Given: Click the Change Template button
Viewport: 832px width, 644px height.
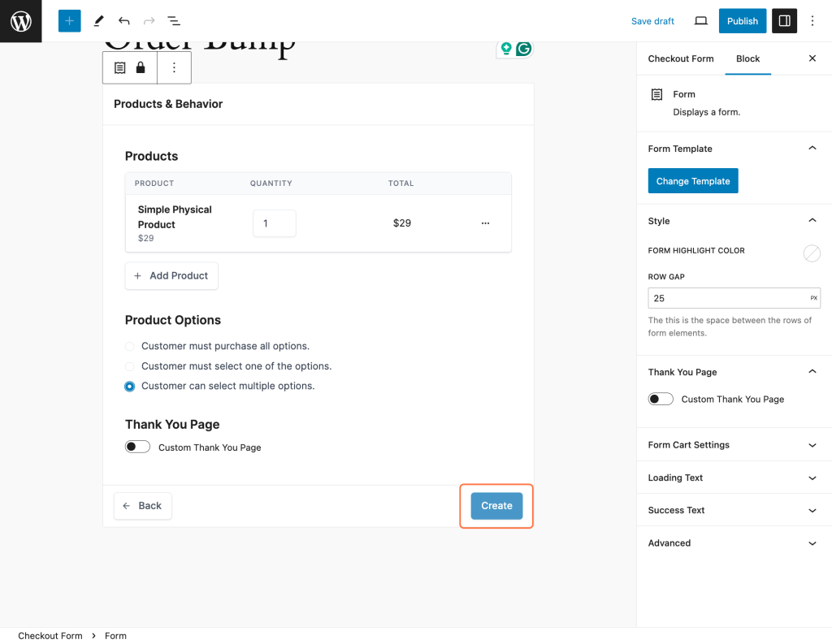Looking at the screenshot, I should (x=692, y=181).
